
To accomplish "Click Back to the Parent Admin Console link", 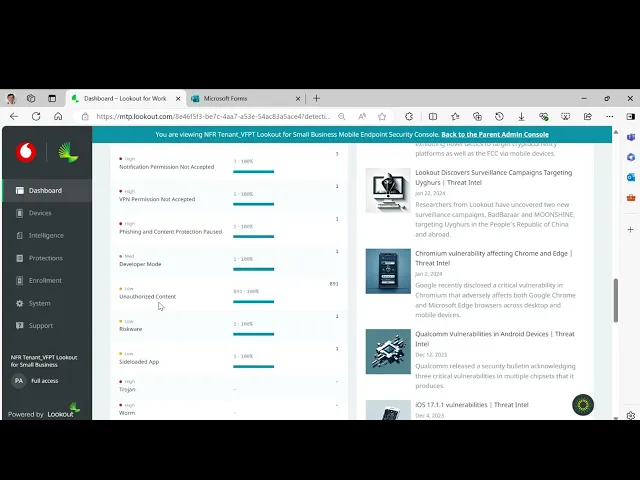I will click(495, 134).
